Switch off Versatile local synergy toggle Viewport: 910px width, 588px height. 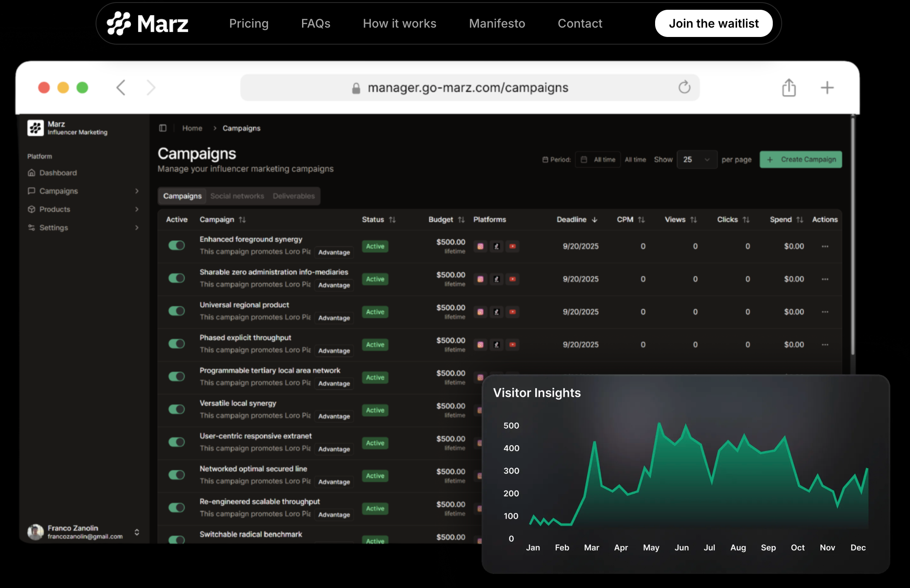pyautogui.click(x=177, y=409)
